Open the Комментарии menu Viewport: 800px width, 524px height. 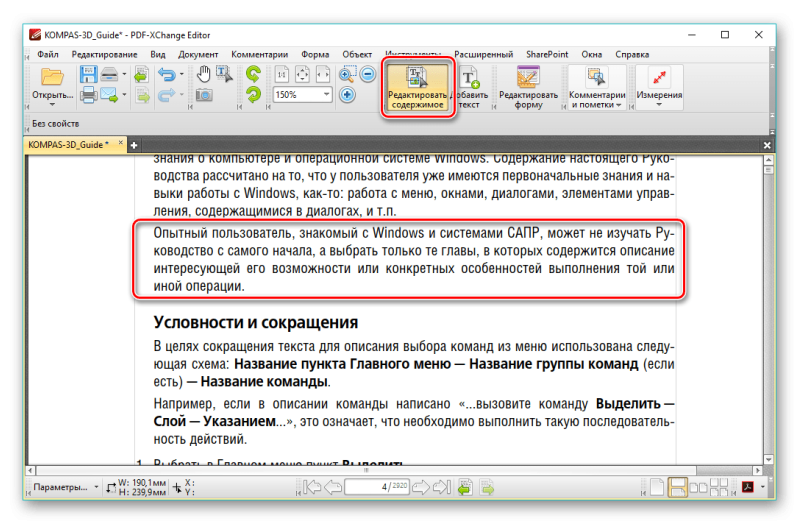259,54
